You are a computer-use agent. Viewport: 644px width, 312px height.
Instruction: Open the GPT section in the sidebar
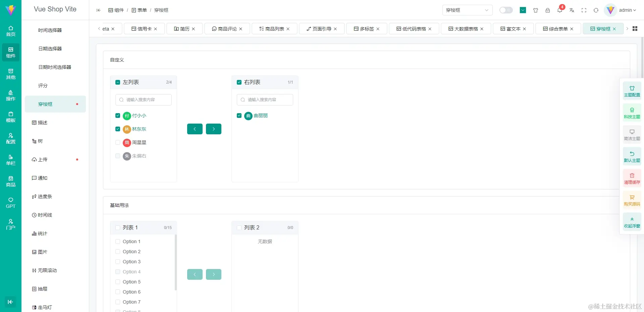[10, 203]
